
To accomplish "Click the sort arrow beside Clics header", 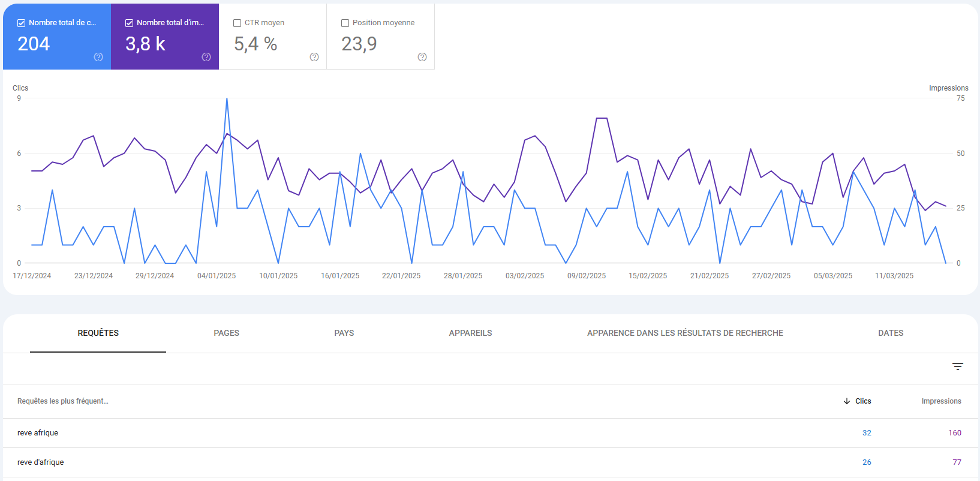I will pyautogui.click(x=847, y=401).
